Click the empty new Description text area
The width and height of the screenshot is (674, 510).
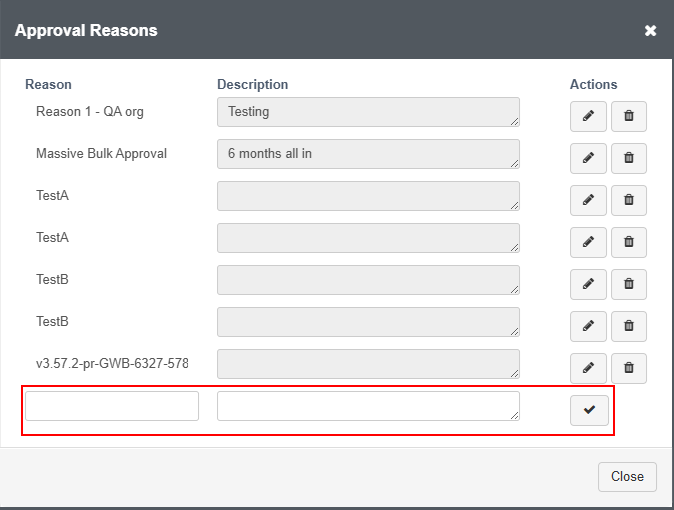(x=368, y=406)
